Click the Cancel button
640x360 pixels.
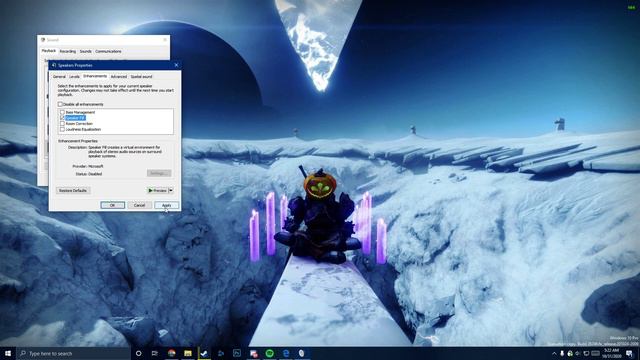coord(140,205)
